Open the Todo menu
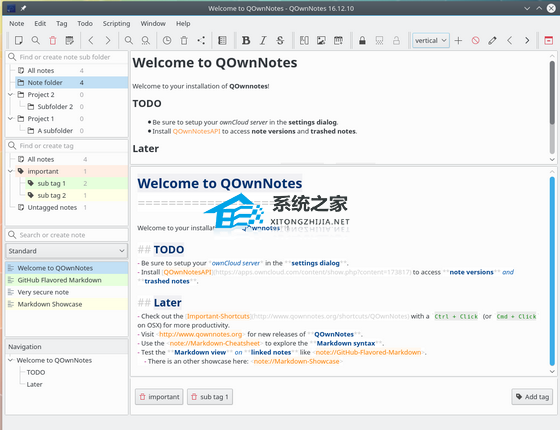 click(x=85, y=24)
